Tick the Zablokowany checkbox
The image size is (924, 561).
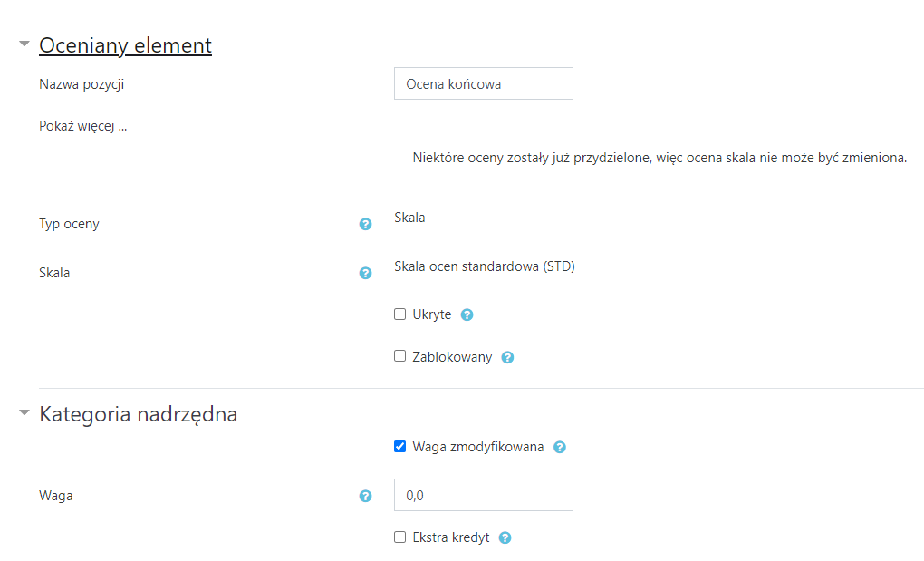tap(399, 356)
